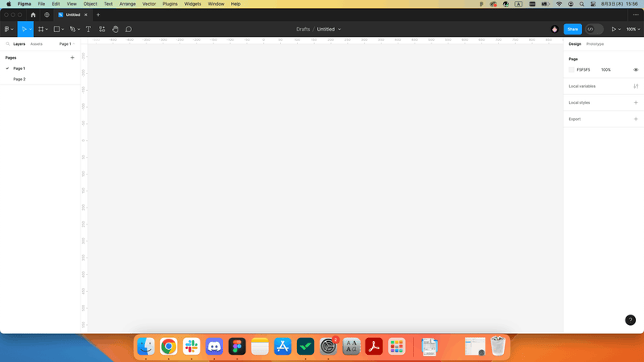Edit the 100% background opacity field

(606, 70)
